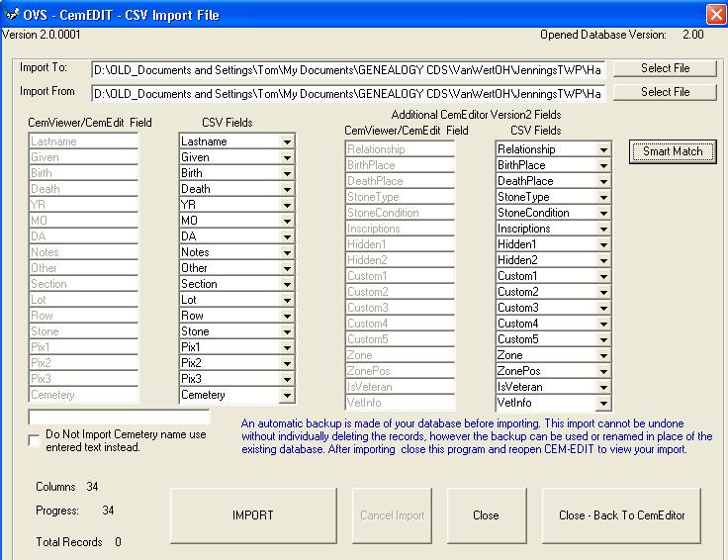728x560 pixels.
Task: Open the Lastname CSV field dropdown
Action: (288, 141)
